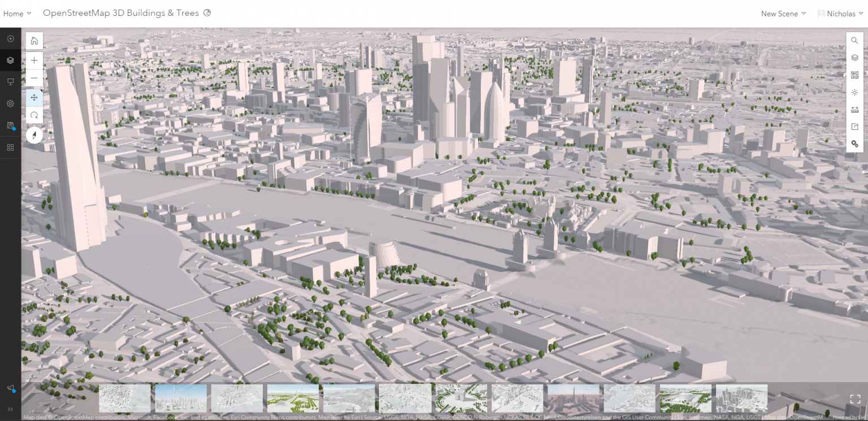Open the Nicholas user account dropdown
The width and height of the screenshot is (868, 421).
tap(840, 14)
